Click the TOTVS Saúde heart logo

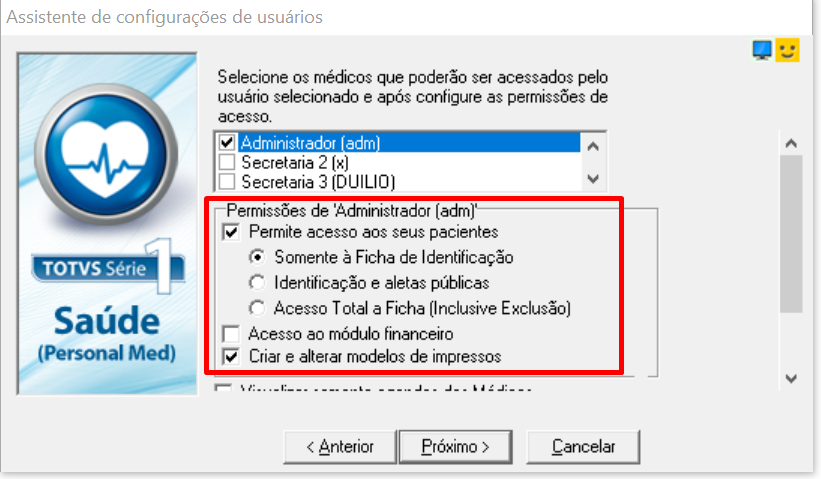[106, 154]
